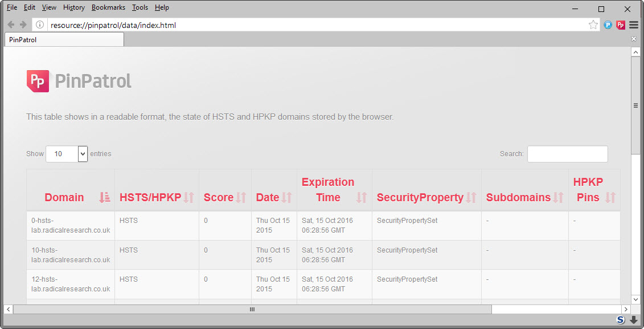
Task: Open site information icon in address bar
Action: 39,25
